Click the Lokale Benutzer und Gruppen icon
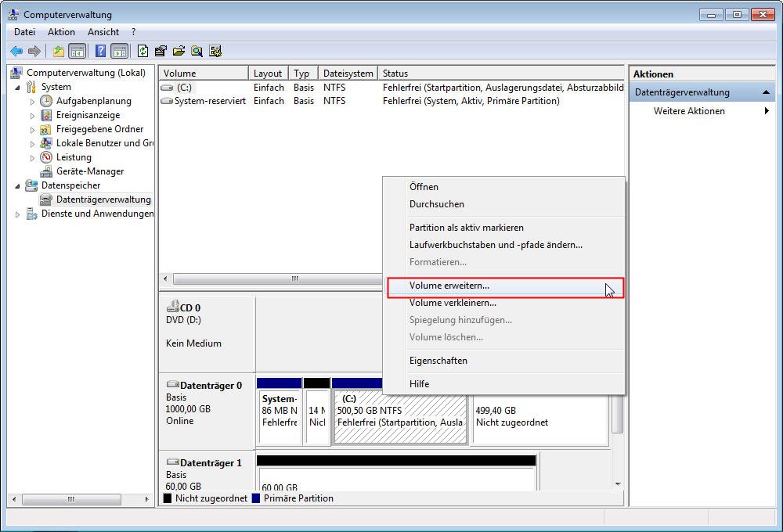 coord(46,143)
